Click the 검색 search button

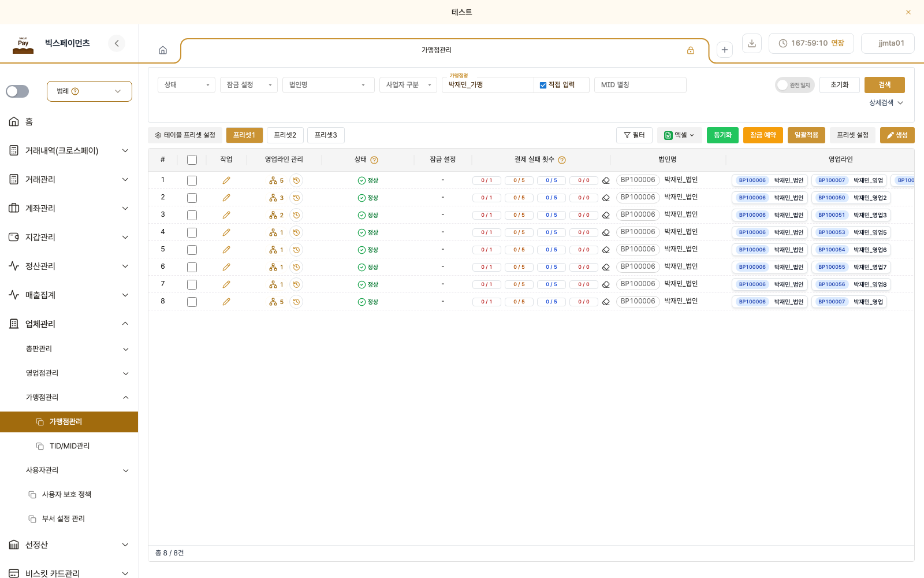coord(885,85)
